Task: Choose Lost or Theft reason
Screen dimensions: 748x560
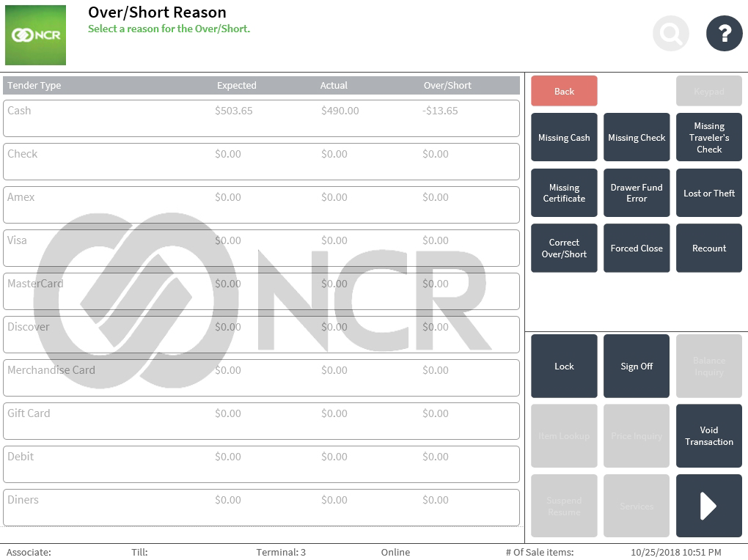Action: [708, 193]
